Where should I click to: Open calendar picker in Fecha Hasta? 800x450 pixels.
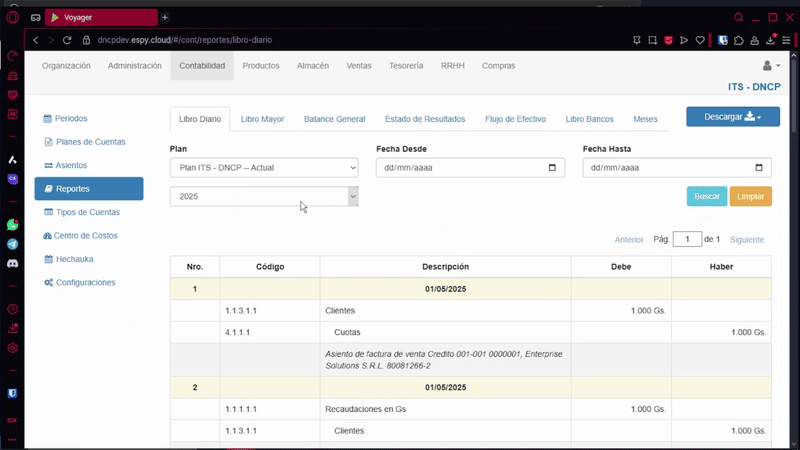pyautogui.click(x=759, y=168)
